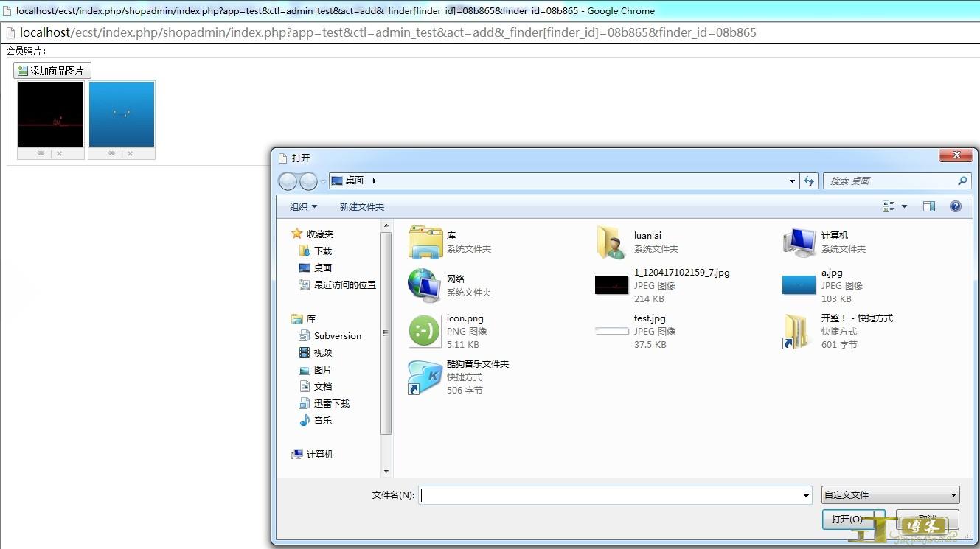
Task: Click in the 文件名 input field
Action: click(x=611, y=495)
